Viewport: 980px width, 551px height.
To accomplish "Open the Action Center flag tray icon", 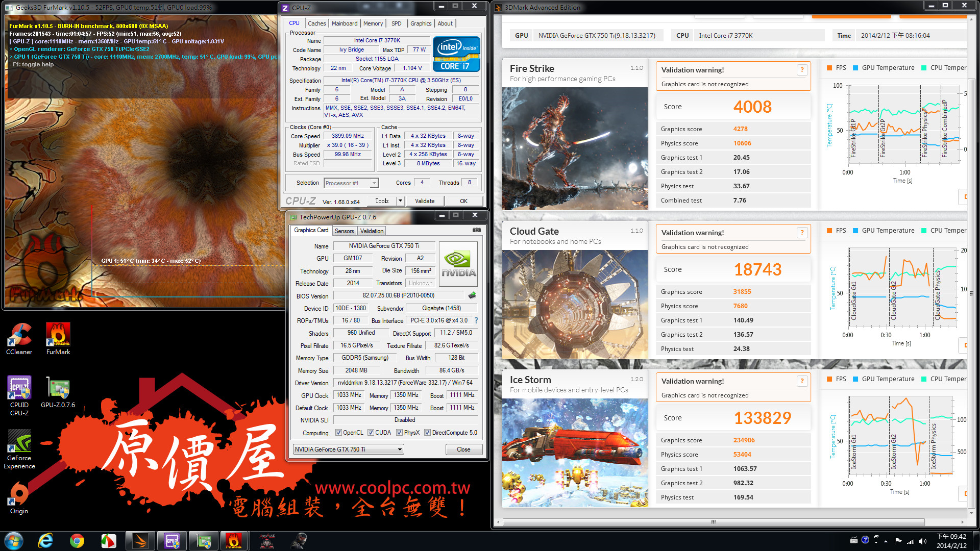I will 898,541.
